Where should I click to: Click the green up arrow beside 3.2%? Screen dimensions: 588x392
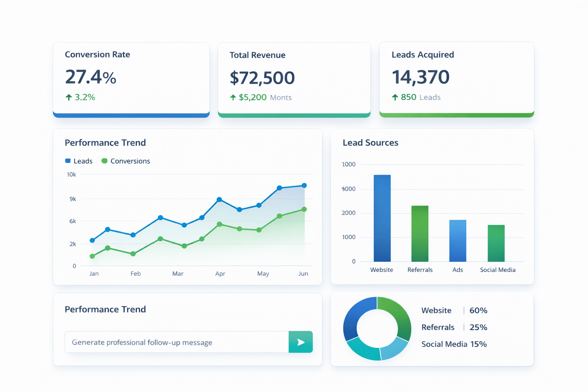click(69, 97)
